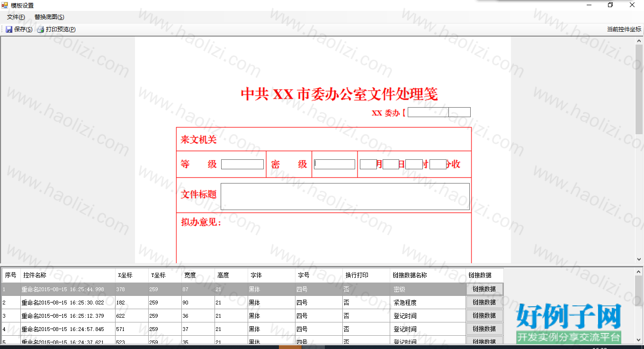Click row number cell 4

[x=11, y=329]
